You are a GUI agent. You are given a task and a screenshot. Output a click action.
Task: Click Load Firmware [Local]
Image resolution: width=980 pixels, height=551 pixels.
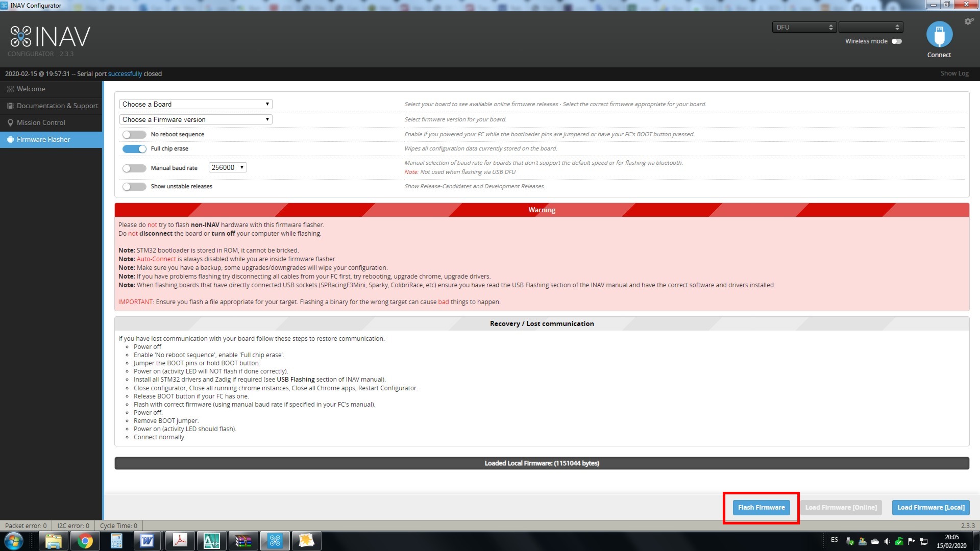point(930,508)
